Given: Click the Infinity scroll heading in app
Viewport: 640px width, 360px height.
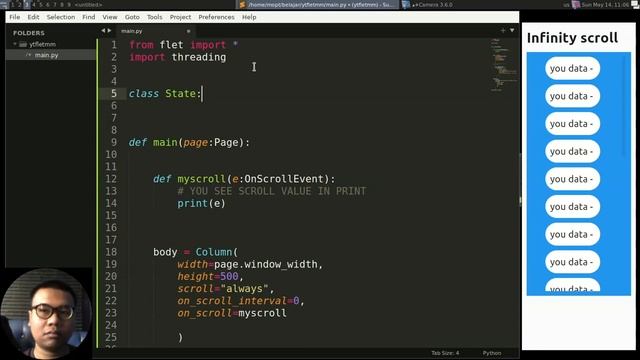Looking at the screenshot, I should coord(572,38).
